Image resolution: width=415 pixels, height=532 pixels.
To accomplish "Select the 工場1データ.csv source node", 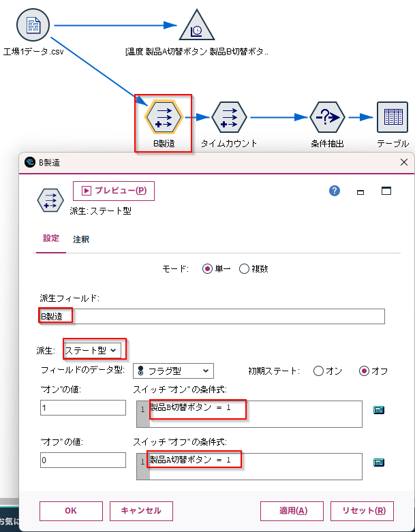I will (33, 25).
